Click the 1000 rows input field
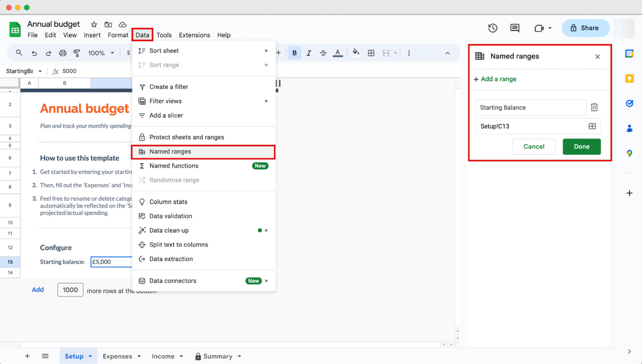Image resolution: width=642 pixels, height=364 pixels. click(70, 290)
